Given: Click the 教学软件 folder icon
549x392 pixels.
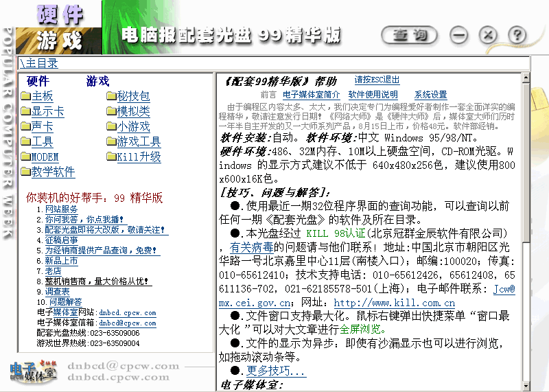Looking at the screenshot, I should click(x=25, y=172).
